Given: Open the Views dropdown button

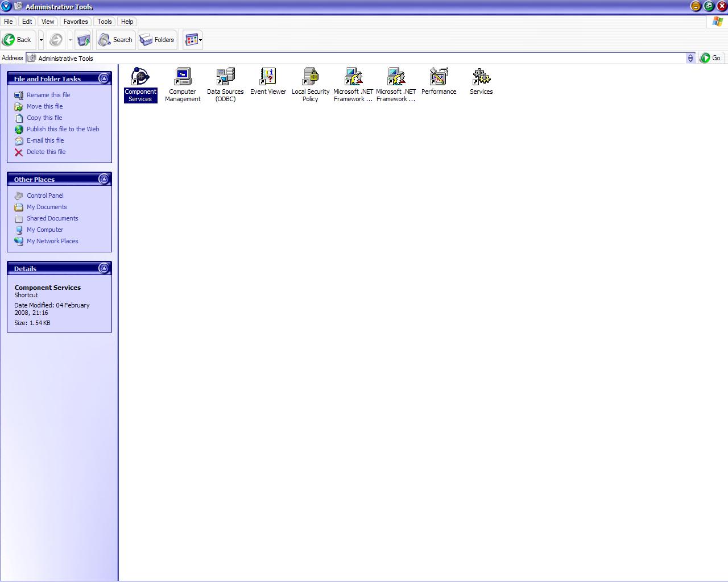Looking at the screenshot, I should pos(193,40).
